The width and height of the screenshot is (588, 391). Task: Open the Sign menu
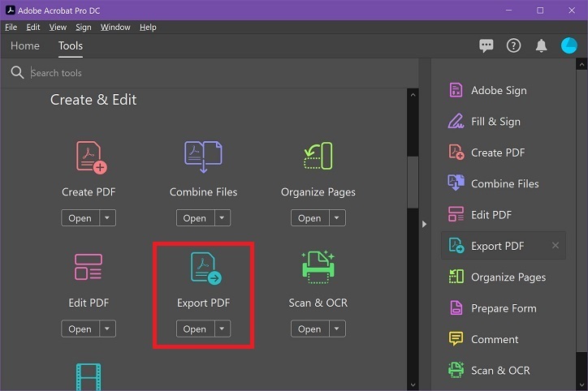(x=84, y=28)
